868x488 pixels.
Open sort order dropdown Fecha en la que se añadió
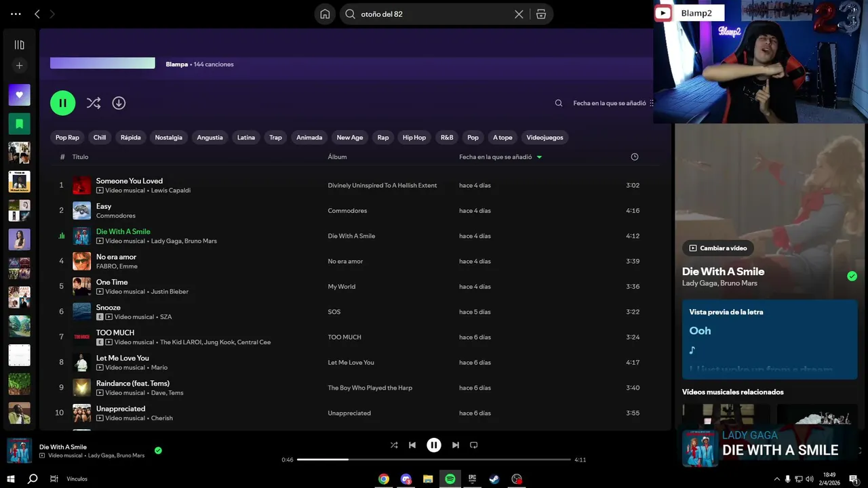[x=613, y=103]
